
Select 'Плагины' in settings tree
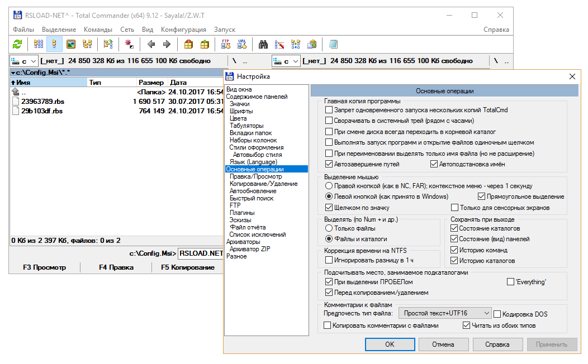click(x=242, y=213)
